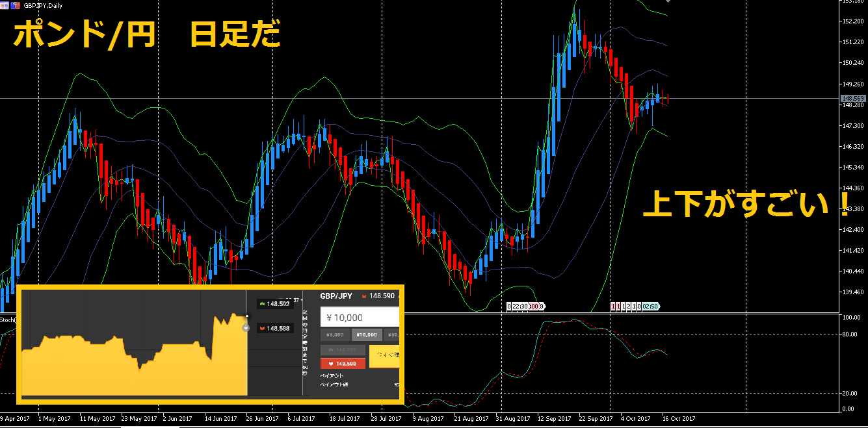Click the current price label 148.569 on axis
The image size is (868, 428).
click(x=852, y=98)
